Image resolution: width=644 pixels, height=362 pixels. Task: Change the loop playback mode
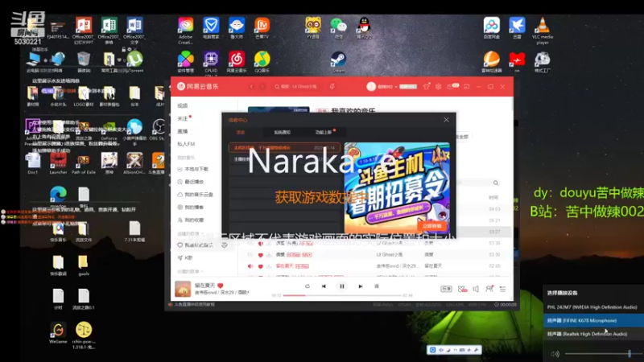tap(308, 286)
